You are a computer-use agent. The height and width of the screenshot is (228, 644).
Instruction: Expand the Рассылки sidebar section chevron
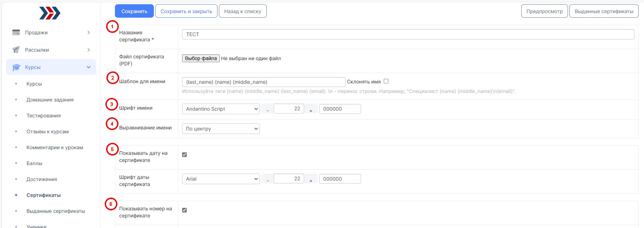click(x=88, y=50)
